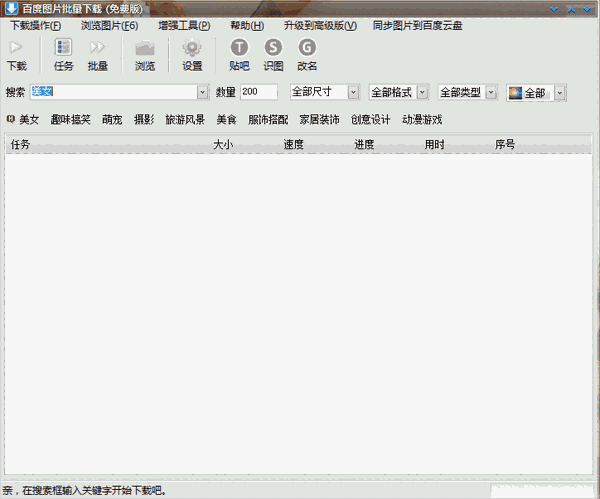
Task: Click the 批量 batch download icon
Action: coord(97,47)
